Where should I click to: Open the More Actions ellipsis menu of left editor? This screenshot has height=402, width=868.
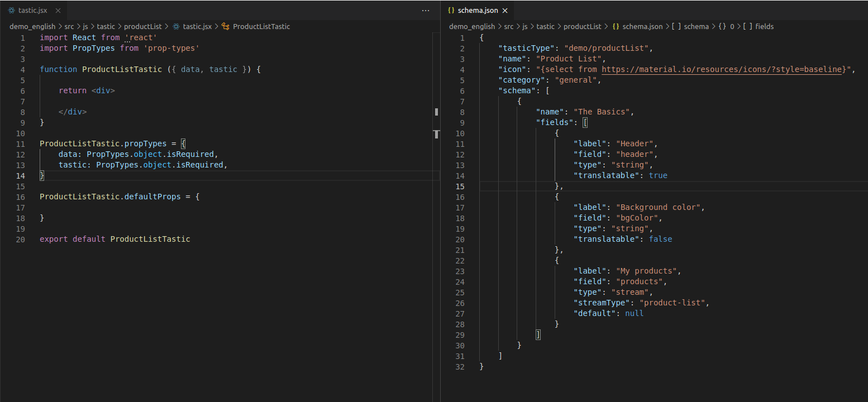pos(426,11)
